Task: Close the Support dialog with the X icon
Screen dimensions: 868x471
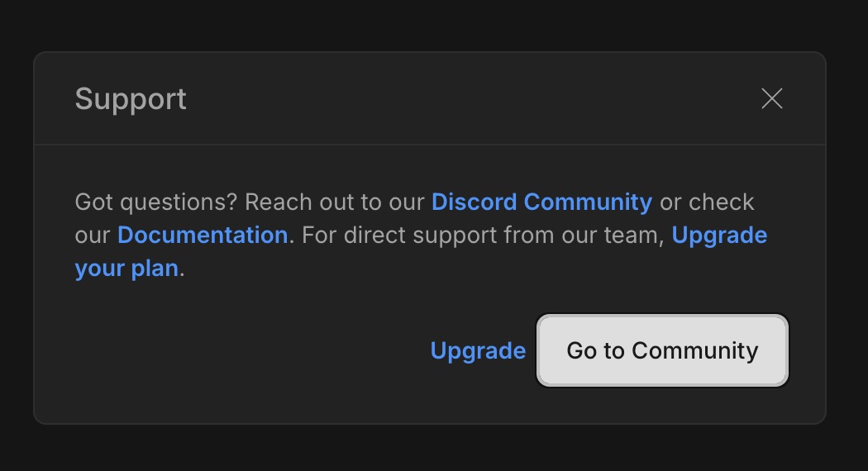Action: 771,98
